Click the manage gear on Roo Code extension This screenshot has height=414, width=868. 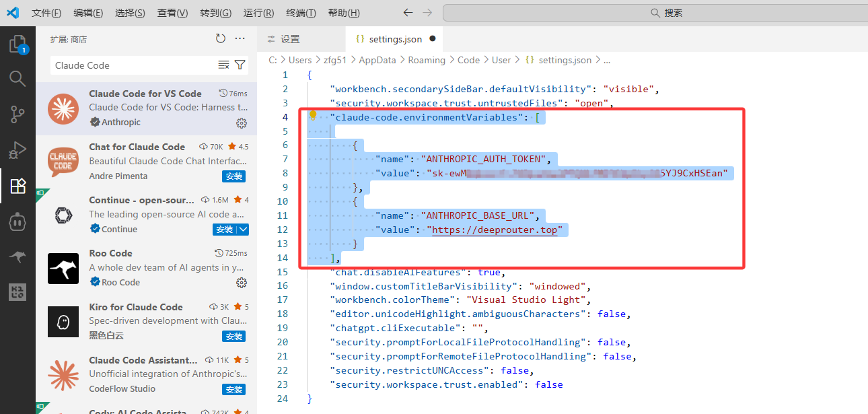242,283
